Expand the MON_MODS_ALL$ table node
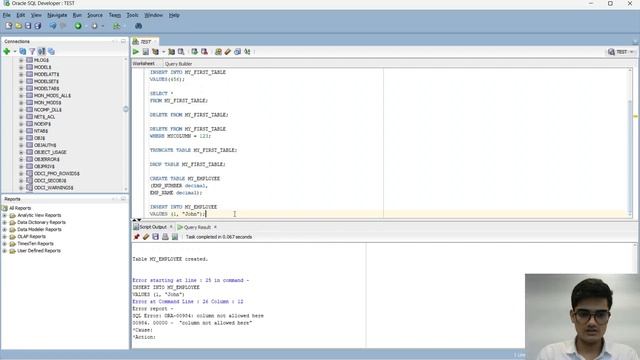This screenshot has height=360, width=640. click(x=21, y=96)
